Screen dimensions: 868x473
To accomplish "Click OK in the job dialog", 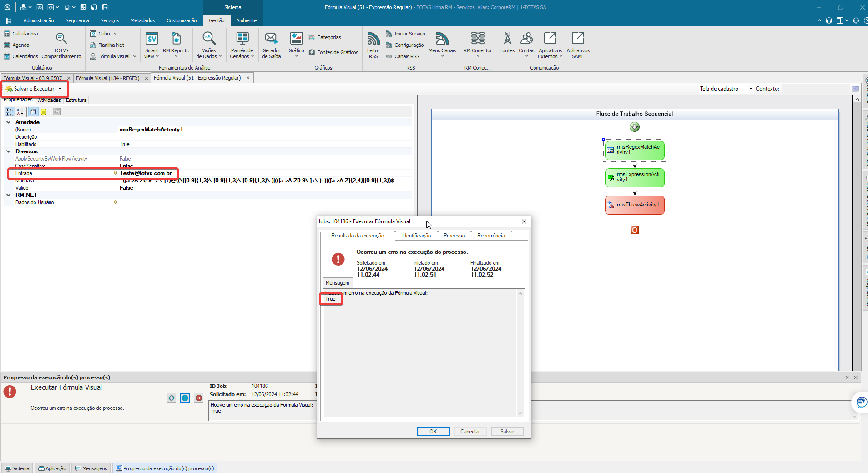I will [433, 432].
